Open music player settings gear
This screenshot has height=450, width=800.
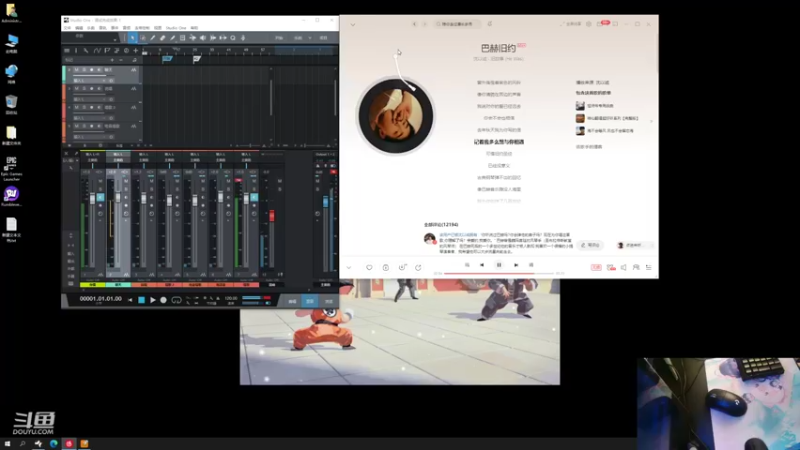pos(588,24)
